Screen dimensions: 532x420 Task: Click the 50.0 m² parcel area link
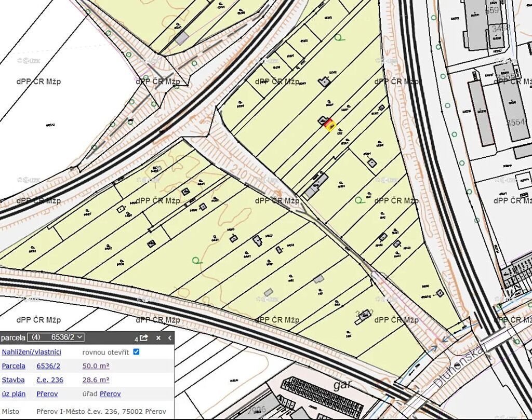point(96,366)
